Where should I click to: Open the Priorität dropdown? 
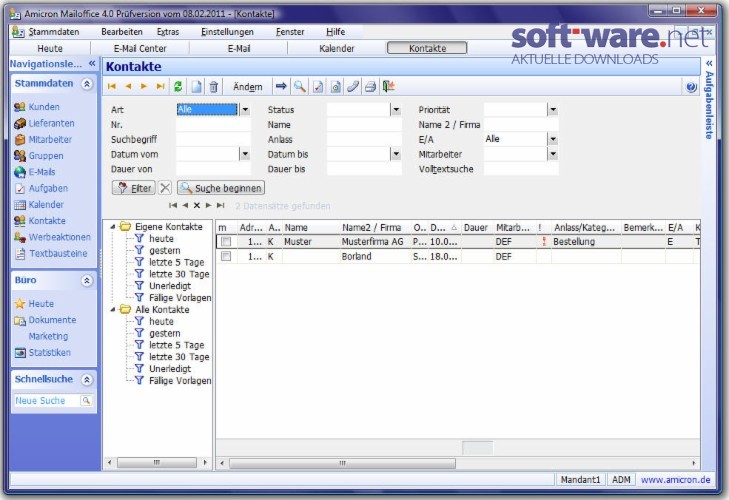(x=553, y=110)
